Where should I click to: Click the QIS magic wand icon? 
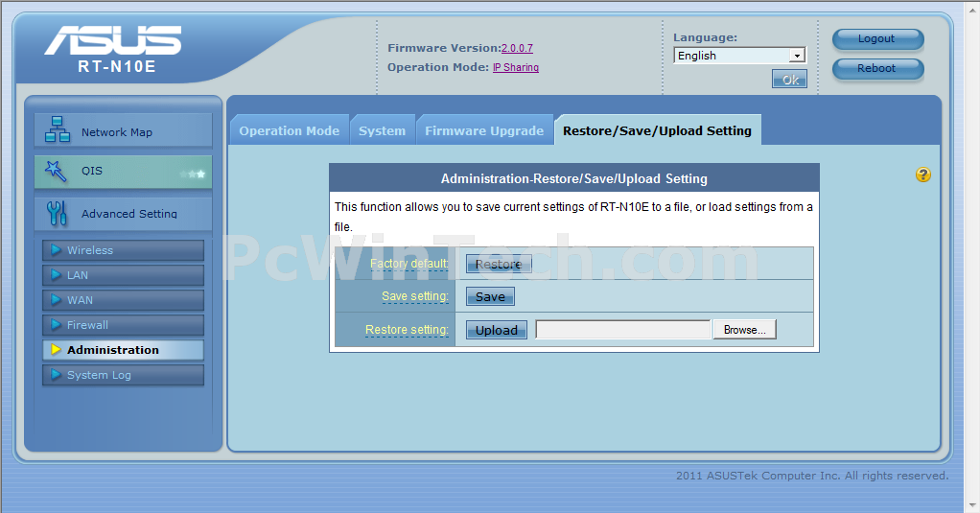coord(56,171)
